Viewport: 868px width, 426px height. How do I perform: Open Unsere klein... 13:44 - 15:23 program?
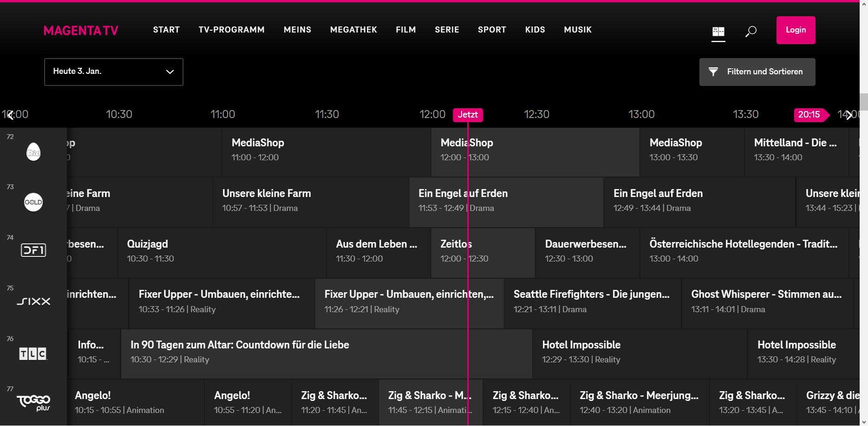tap(828, 203)
